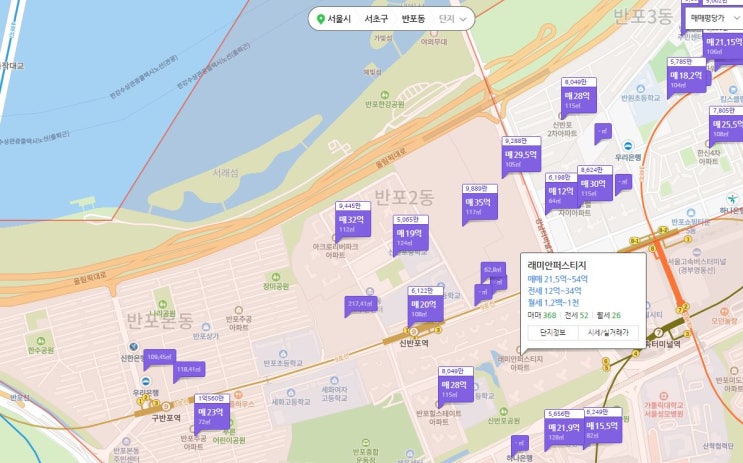Open 시세/실거래가 in the 래미안퍼스티지 popup
This screenshot has height=463, width=743.
click(x=608, y=333)
